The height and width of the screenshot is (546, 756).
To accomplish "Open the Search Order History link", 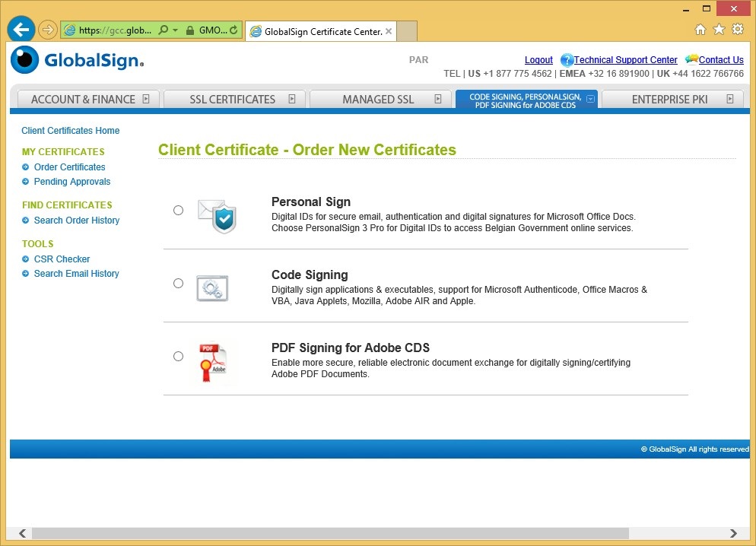I will tap(77, 221).
